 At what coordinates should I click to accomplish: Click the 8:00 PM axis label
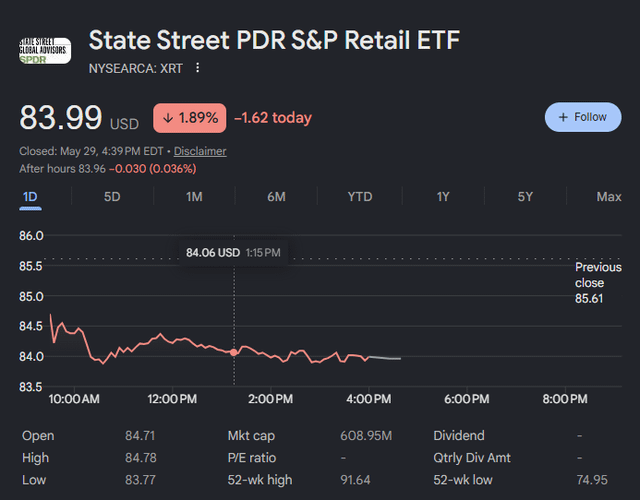click(x=565, y=399)
